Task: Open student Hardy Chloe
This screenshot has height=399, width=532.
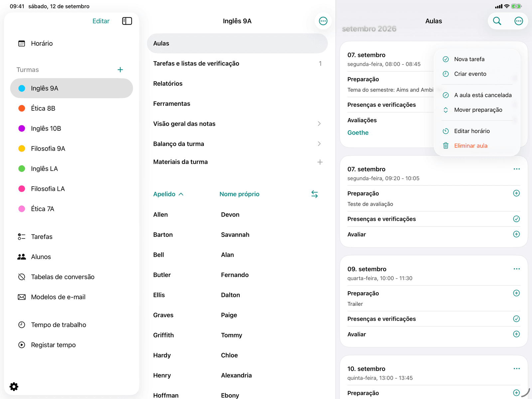Action: 237,355
